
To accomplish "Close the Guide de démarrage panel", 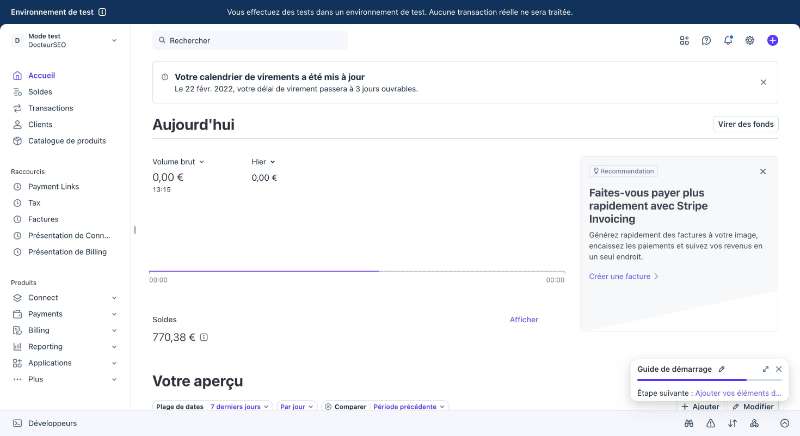I will coord(779,369).
